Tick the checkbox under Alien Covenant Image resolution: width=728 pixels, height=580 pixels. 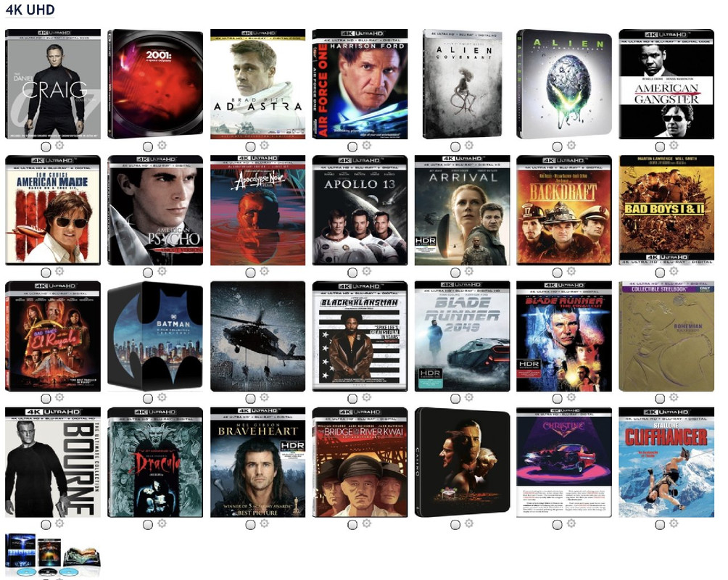tap(455, 146)
